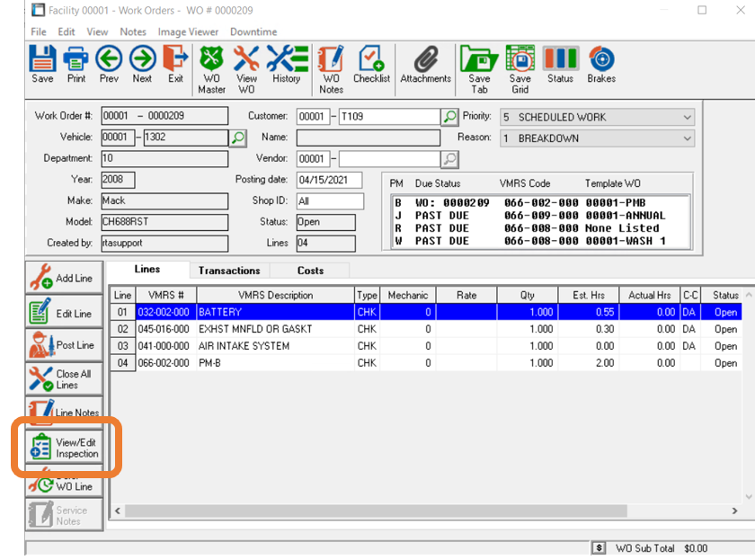Search vehicle with magnifier icon
This screenshot has height=560, width=755.
(x=238, y=138)
